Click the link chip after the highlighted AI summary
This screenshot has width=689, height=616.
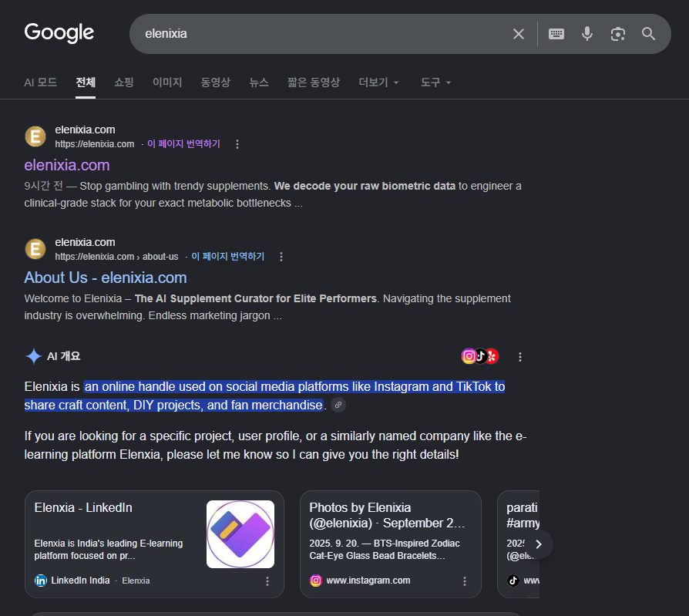338,405
